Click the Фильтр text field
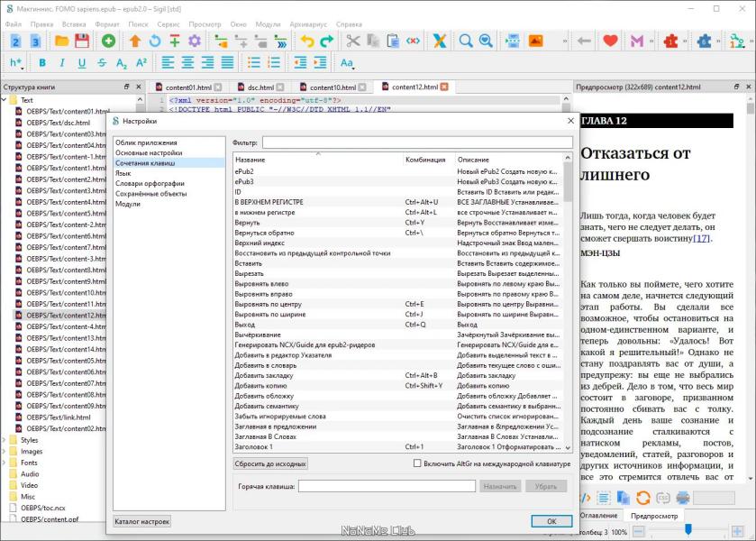Screen dimensions: 756x541 pos(417,142)
